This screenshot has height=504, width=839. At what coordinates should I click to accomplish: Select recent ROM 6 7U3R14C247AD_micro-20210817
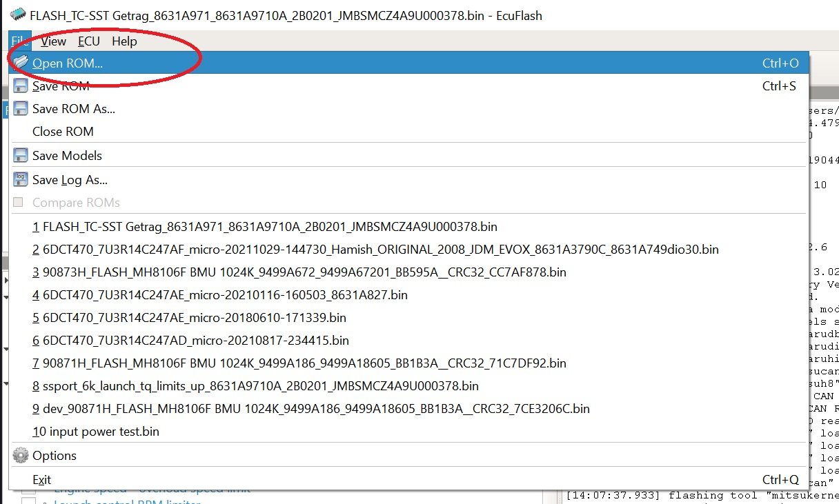coord(408,341)
